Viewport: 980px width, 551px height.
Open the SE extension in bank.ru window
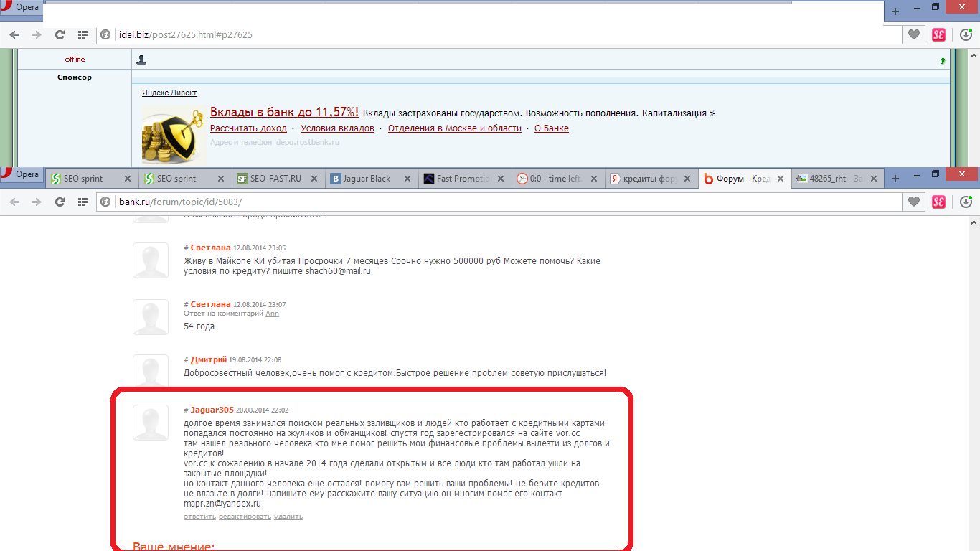939,202
